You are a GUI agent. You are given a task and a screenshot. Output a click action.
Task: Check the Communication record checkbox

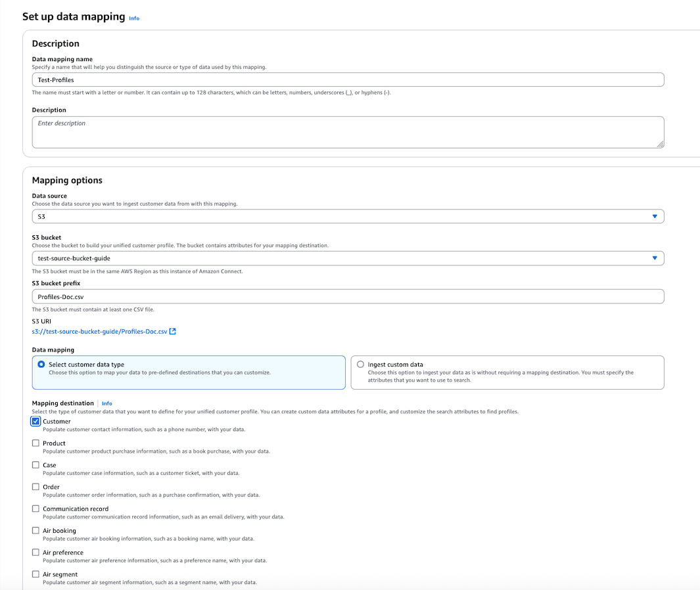pyautogui.click(x=35, y=508)
